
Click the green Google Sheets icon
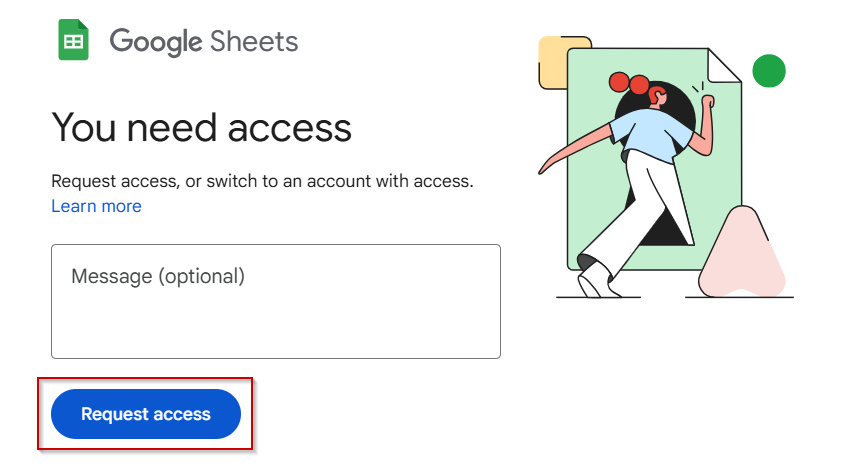coord(73,40)
